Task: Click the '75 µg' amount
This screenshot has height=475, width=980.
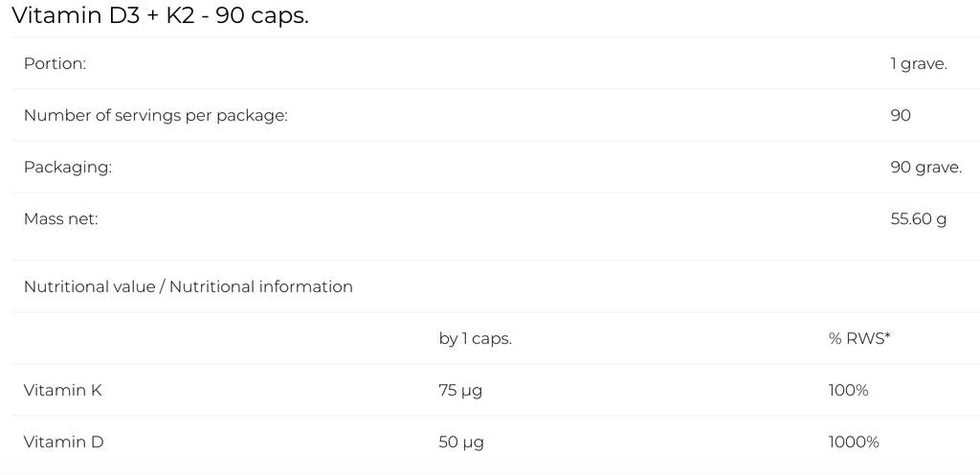Action: tap(461, 391)
